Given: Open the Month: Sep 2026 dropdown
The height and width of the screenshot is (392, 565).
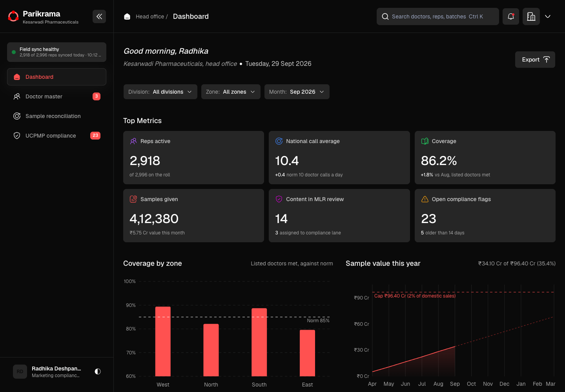Looking at the screenshot, I should click(x=297, y=92).
